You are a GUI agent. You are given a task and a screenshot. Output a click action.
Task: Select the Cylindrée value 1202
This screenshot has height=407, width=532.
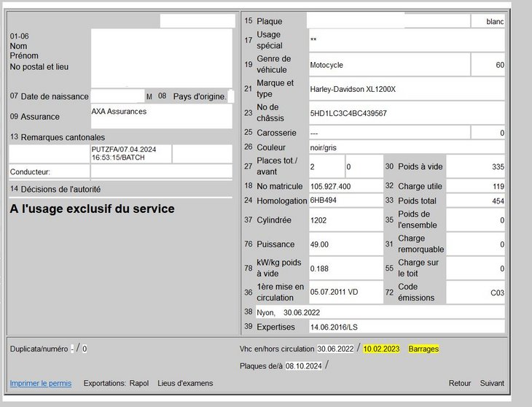tap(345, 220)
